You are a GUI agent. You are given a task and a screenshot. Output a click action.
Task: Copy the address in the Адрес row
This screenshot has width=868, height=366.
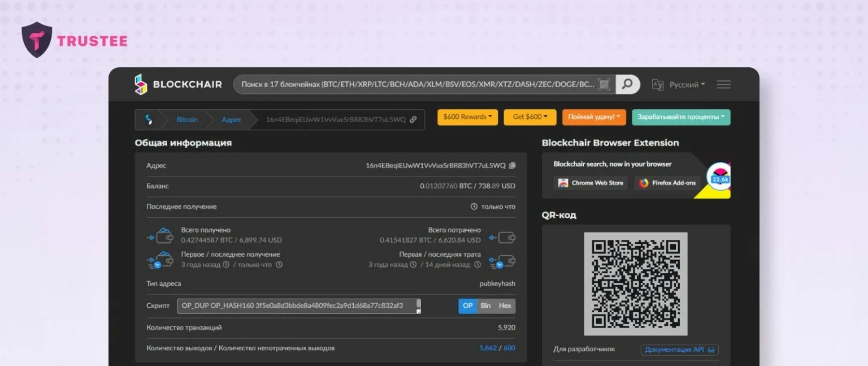[512, 165]
